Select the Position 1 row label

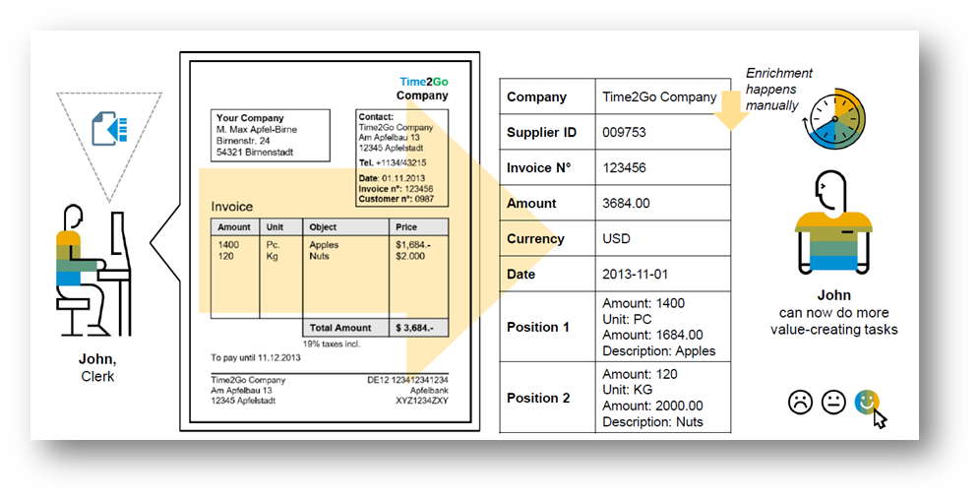[x=537, y=327]
